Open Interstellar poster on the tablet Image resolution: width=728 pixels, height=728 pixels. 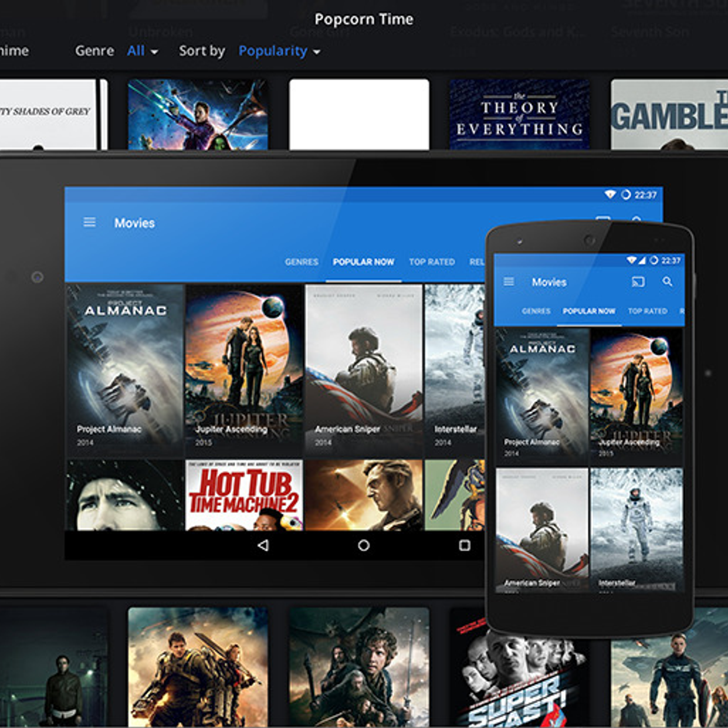coord(455,370)
